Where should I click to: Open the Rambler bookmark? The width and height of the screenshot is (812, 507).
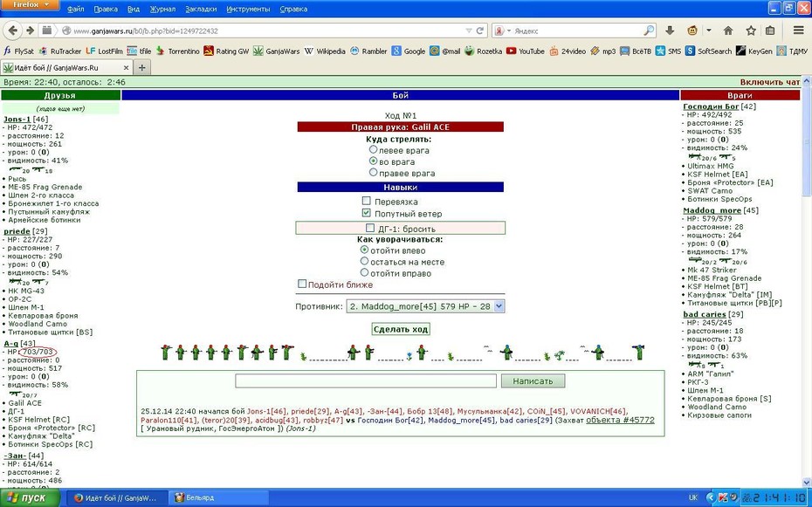(368, 51)
